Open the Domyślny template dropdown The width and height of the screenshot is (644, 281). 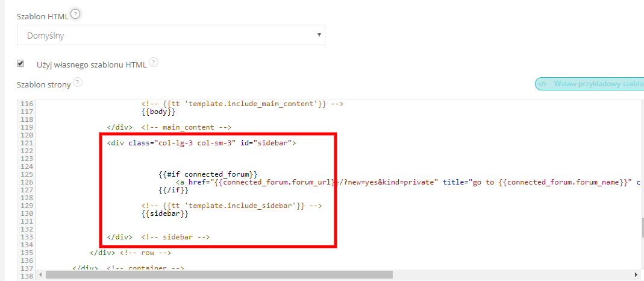pos(171,36)
